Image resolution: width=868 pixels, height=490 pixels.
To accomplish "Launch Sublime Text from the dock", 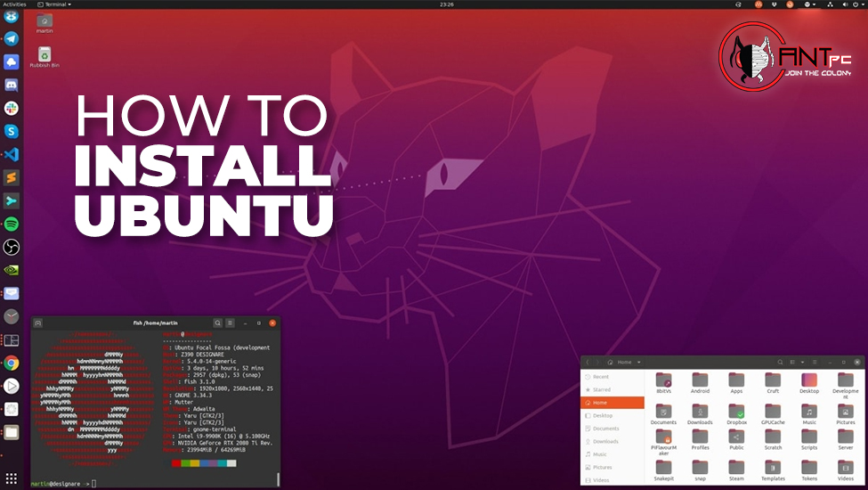I will click(x=11, y=177).
